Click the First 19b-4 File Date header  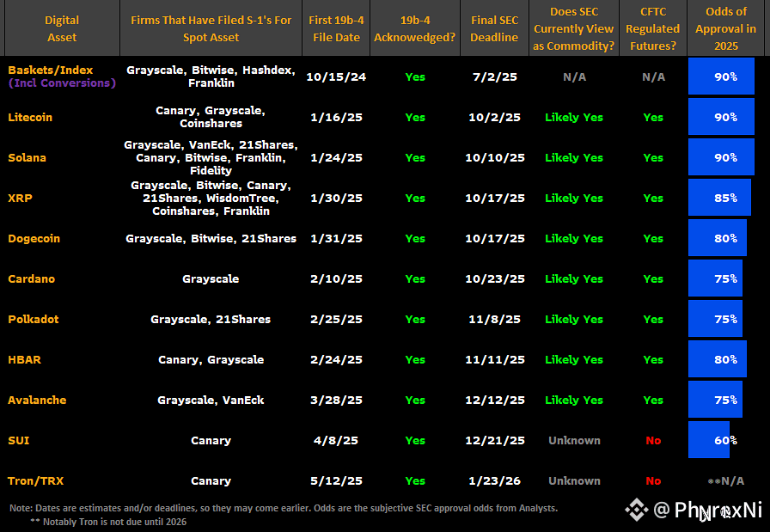336,28
